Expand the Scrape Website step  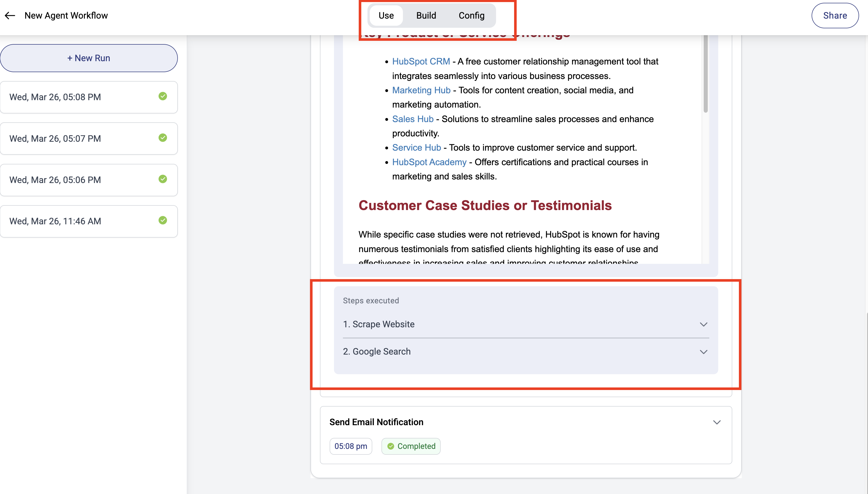(703, 324)
